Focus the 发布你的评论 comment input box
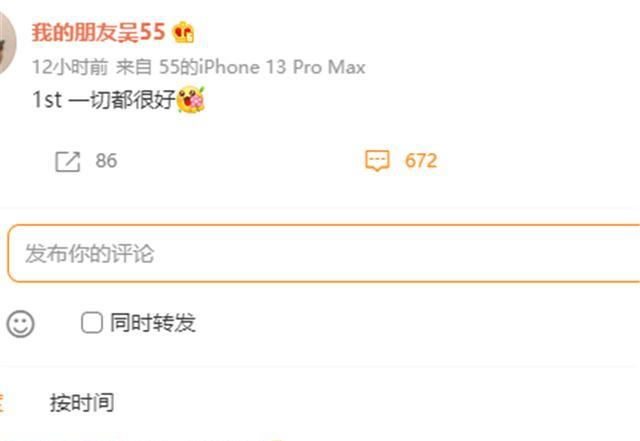 [x=324, y=253]
